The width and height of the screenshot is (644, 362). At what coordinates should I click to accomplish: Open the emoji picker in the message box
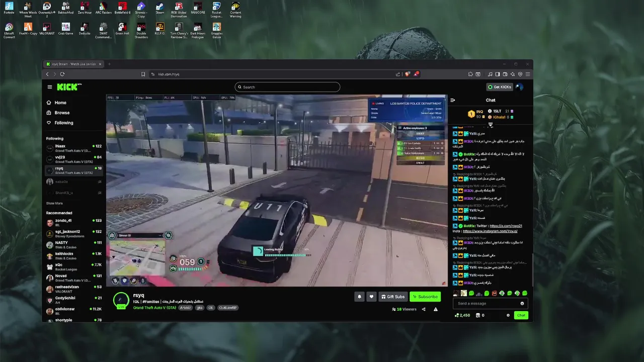tap(522, 303)
